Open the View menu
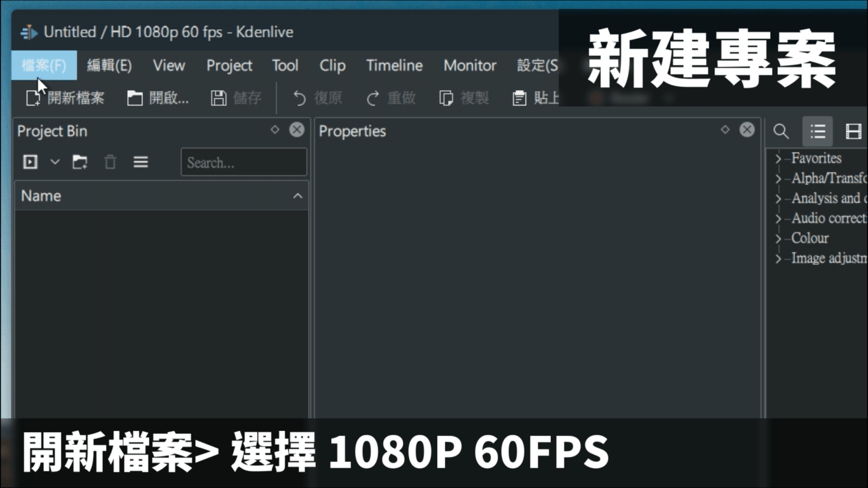The width and height of the screenshot is (868, 488). pyautogui.click(x=169, y=65)
